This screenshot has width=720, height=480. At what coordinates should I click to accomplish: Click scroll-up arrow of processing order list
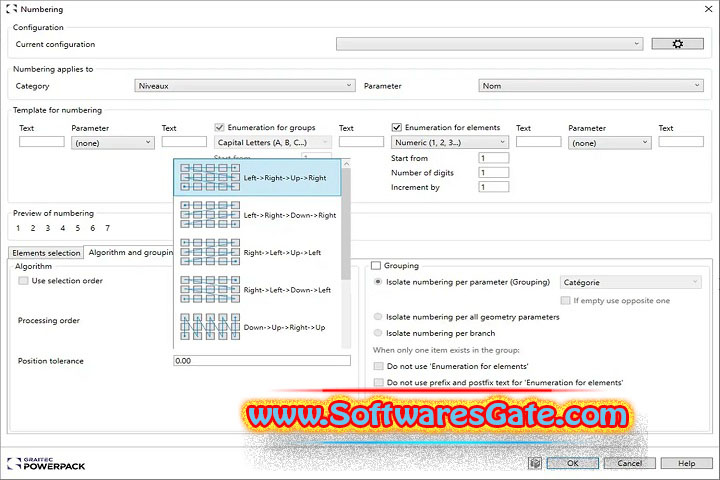point(346,164)
